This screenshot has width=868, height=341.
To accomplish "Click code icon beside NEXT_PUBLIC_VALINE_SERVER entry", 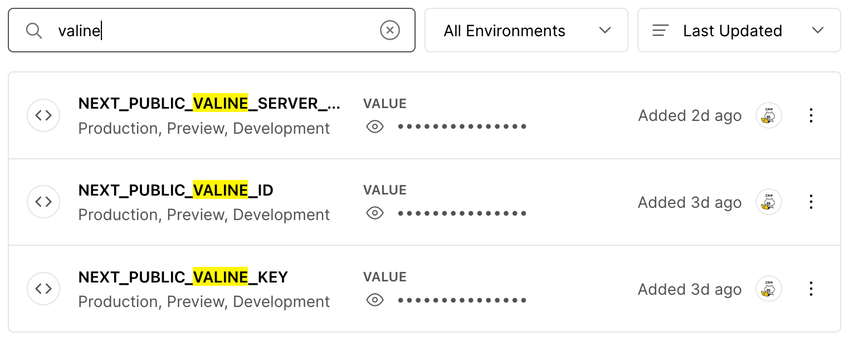I will [43, 115].
